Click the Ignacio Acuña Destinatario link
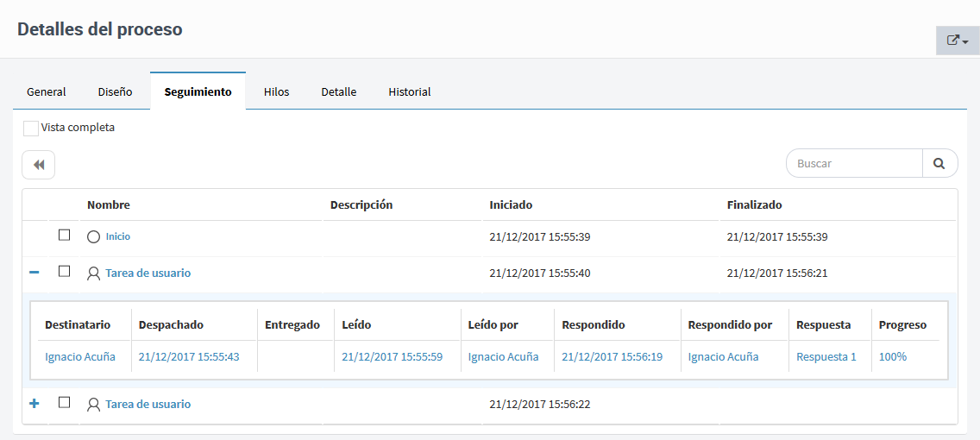Viewport: 980px width, 440px height. 80,357
